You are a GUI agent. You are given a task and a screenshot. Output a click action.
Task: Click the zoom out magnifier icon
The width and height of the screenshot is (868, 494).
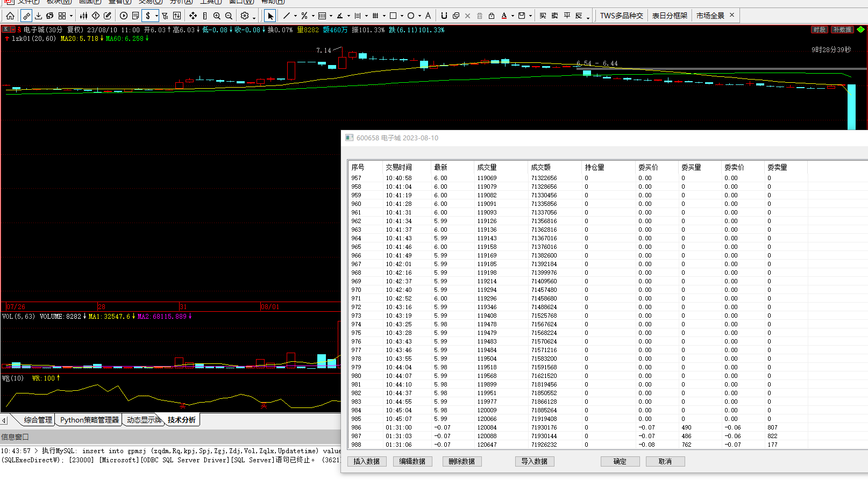[229, 16]
